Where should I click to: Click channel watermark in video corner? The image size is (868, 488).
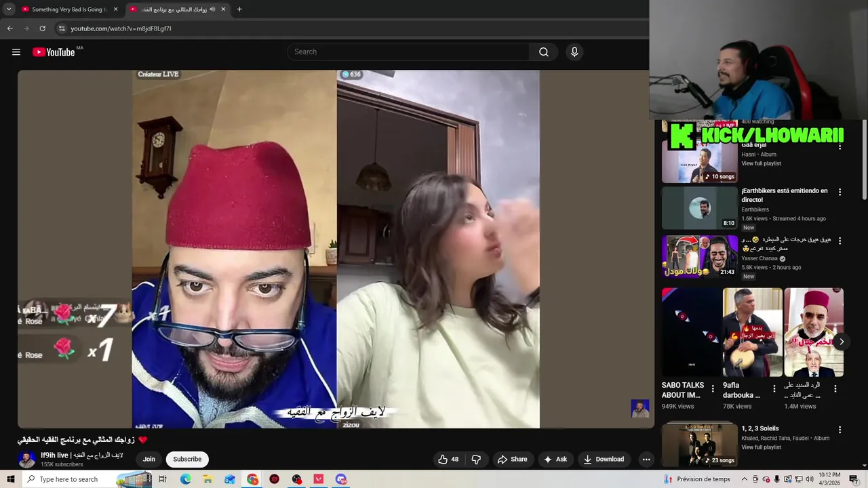tap(640, 408)
